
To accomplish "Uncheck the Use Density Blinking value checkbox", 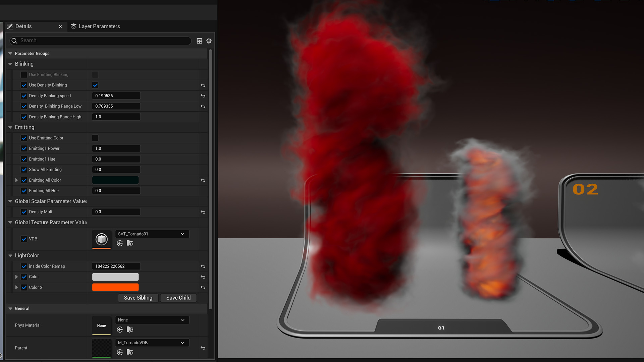I will (95, 85).
